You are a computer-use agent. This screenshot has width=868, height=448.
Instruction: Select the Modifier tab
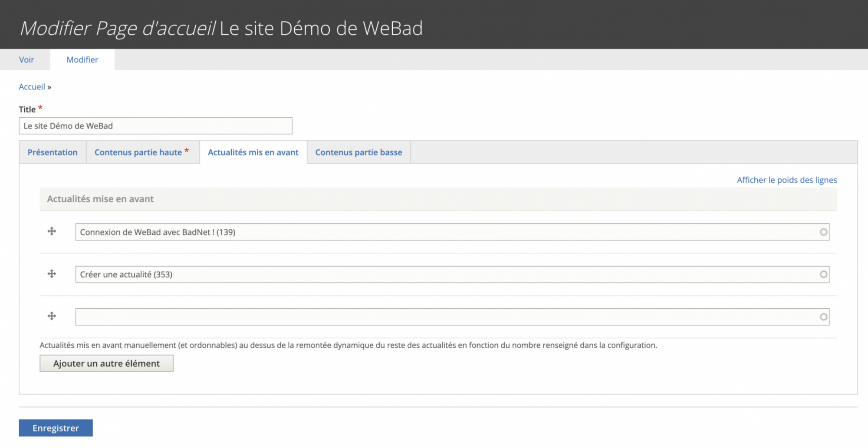(82, 60)
